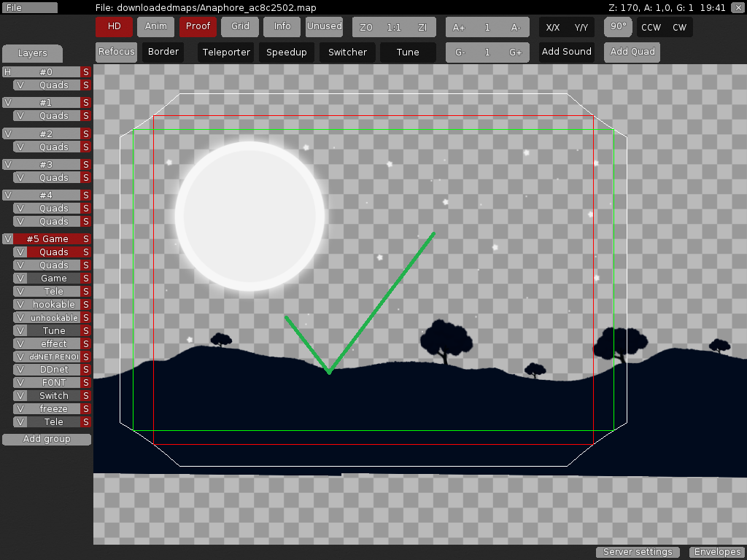Flip along the X/X axis
Screen dimensions: 747x560
pos(552,26)
